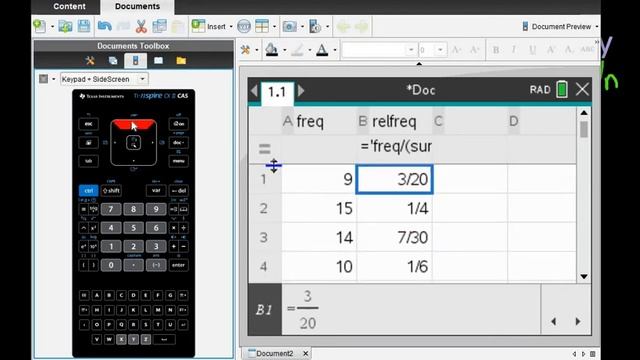Select column A header freq
Viewport: 640px width, 360px height.
[x=319, y=121]
